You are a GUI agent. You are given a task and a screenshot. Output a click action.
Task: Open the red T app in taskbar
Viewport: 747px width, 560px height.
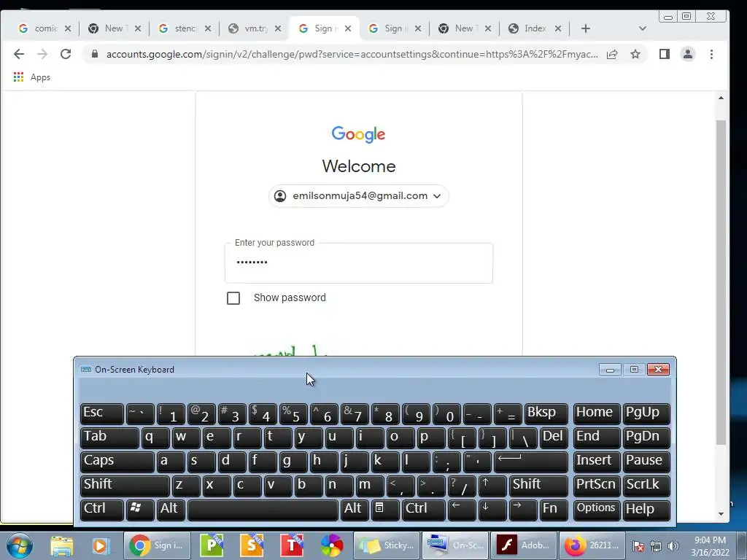pos(292,545)
